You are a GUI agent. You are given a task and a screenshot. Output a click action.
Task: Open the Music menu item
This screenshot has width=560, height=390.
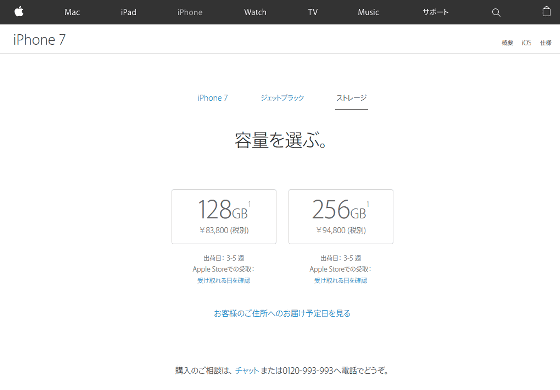[x=368, y=12]
